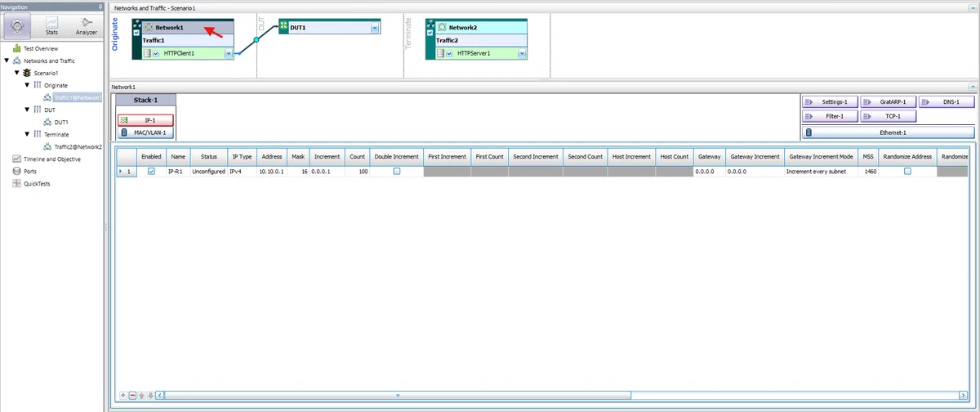Open the Ethernet-1 button
The height and width of the screenshot is (412, 980).
point(888,132)
